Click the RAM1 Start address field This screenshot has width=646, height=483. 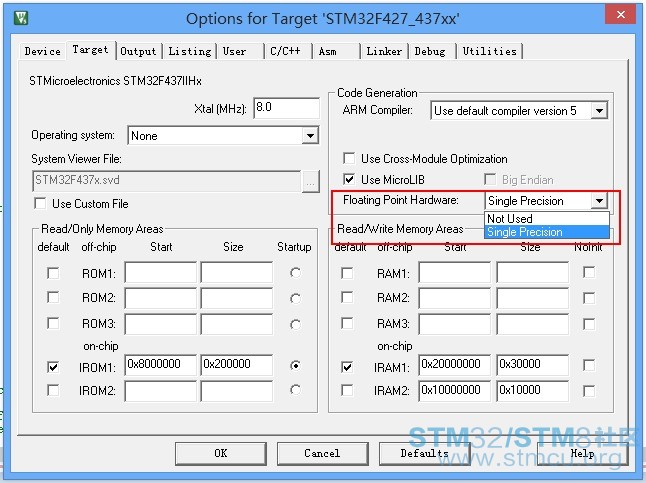pyautogui.click(x=455, y=272)
